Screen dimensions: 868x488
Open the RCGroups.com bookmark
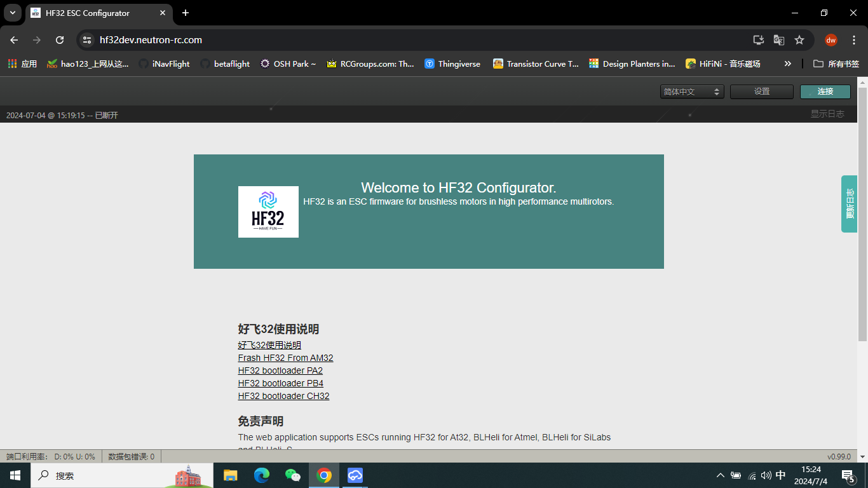pos(370,64)
